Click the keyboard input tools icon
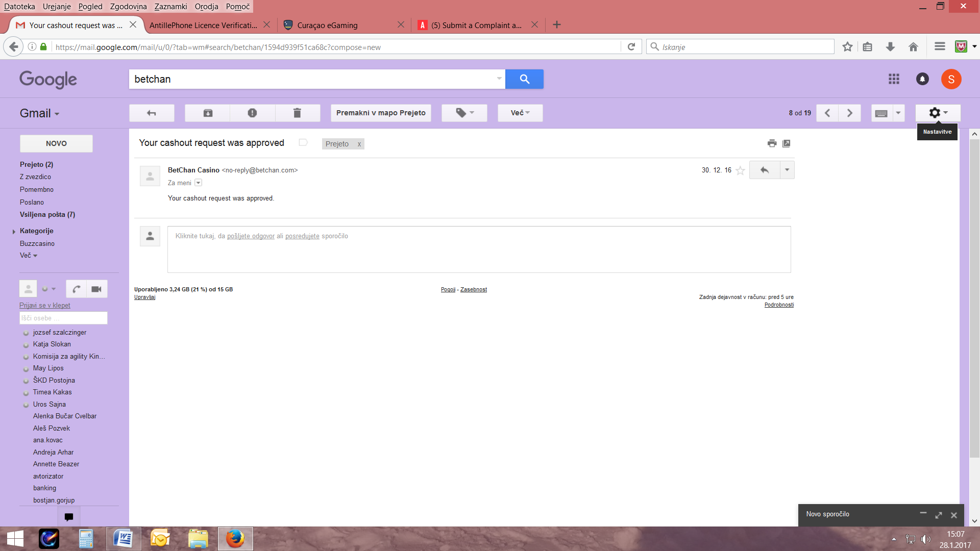Screen dimensions: 980x551 tap(881, 113)
